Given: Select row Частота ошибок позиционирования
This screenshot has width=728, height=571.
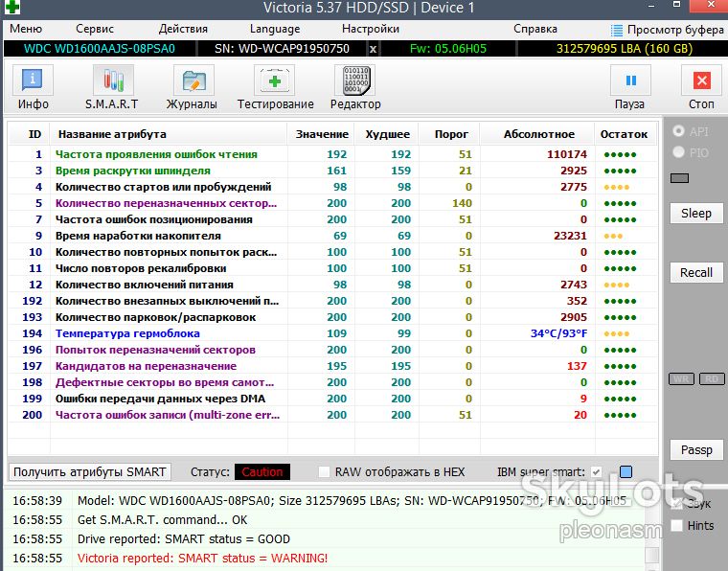Looking at the screenshot, I should coord(332,219).
